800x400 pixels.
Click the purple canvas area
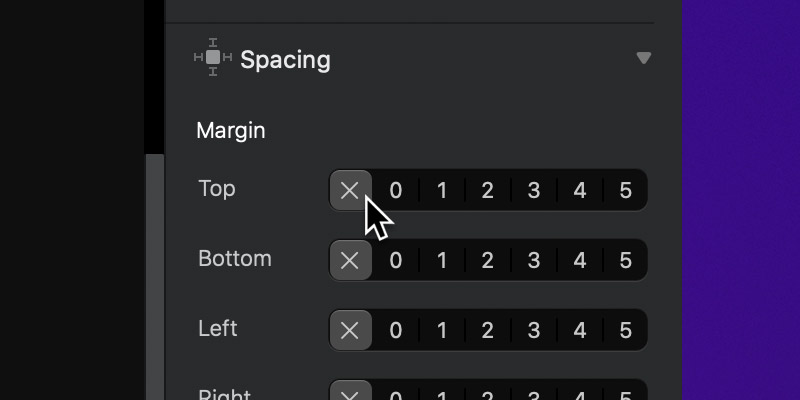[x=741, y=200]
